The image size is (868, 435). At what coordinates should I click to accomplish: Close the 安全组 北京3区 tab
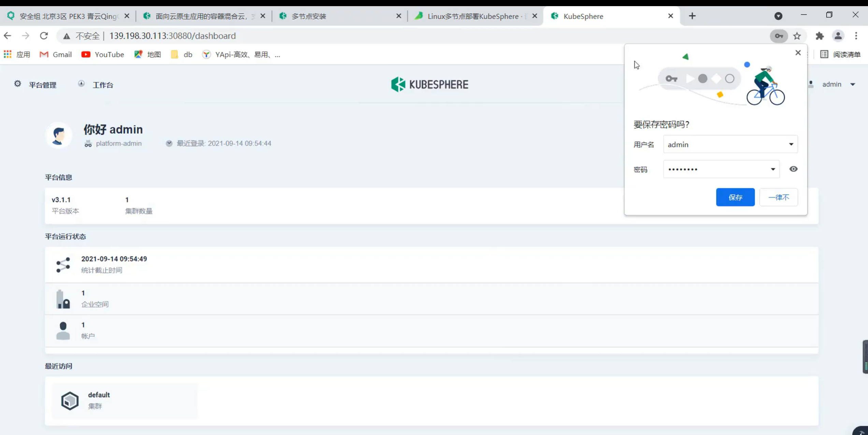[x=127, y=16]
